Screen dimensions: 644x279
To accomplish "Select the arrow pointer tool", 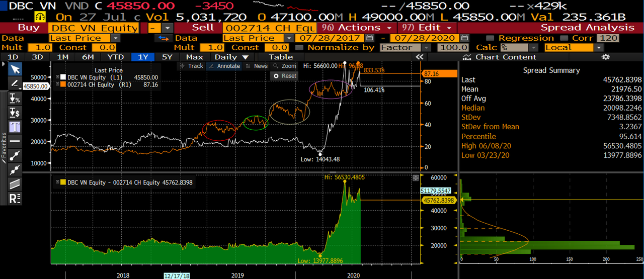I will tap(15, 69).
